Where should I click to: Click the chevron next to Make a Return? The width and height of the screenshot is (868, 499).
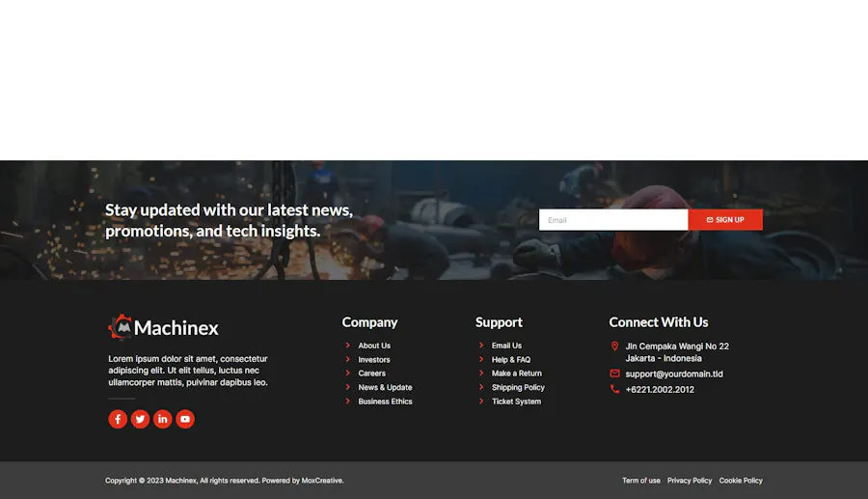pos(481,374)
